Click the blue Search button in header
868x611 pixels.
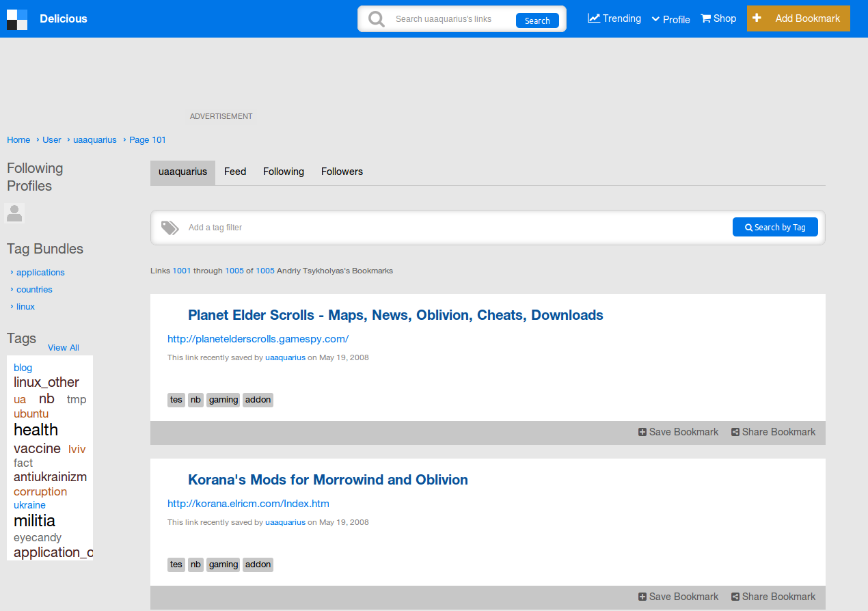(x=537, y=21)
